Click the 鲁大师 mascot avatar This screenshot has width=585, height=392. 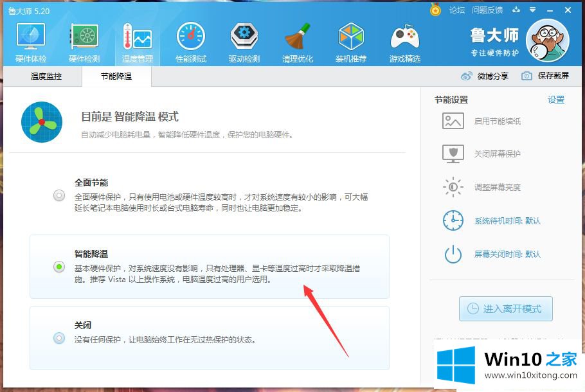click(547, 40)
